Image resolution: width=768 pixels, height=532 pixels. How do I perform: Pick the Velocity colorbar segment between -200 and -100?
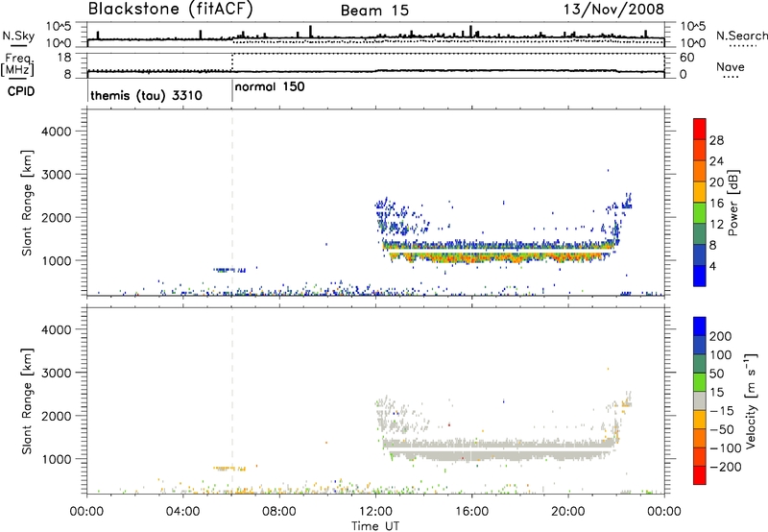coord(700,456)
